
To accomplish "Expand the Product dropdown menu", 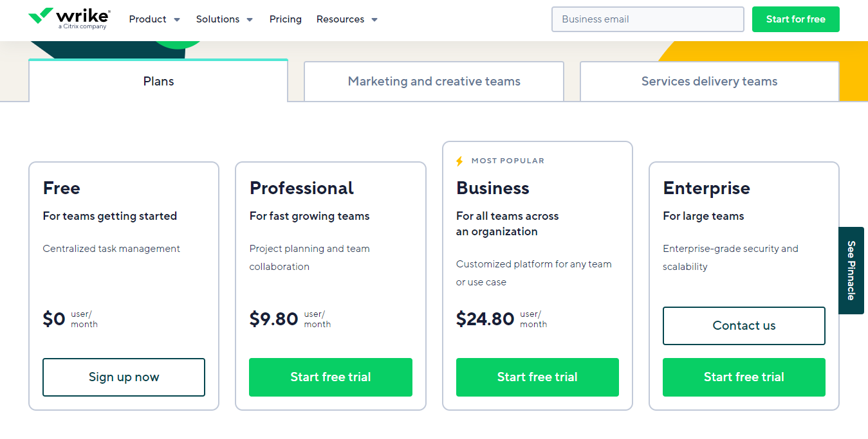I will pos(154,19).
